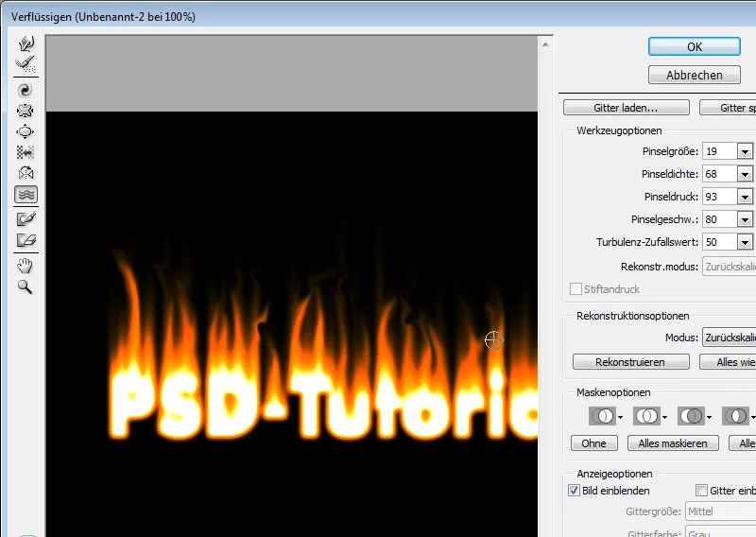The height and width of the screenshot is (537, 756).
Task: Open second mask option dropdown arrow
Action: (665, 417)
